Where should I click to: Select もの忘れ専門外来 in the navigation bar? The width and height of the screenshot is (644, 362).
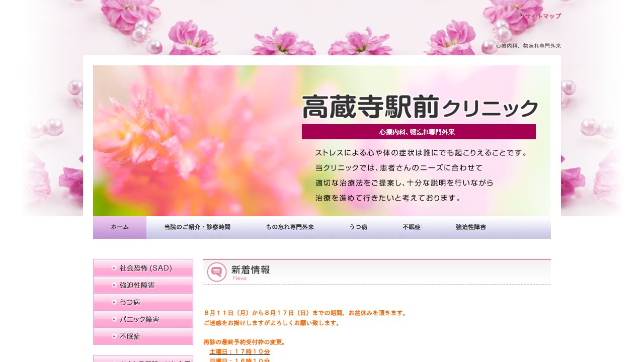[x=290, y=227]
